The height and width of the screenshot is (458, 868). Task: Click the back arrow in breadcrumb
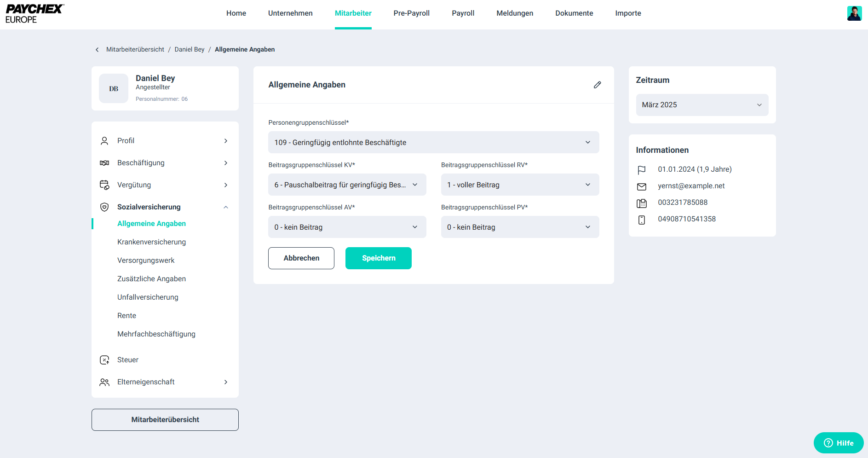(97, 50)
